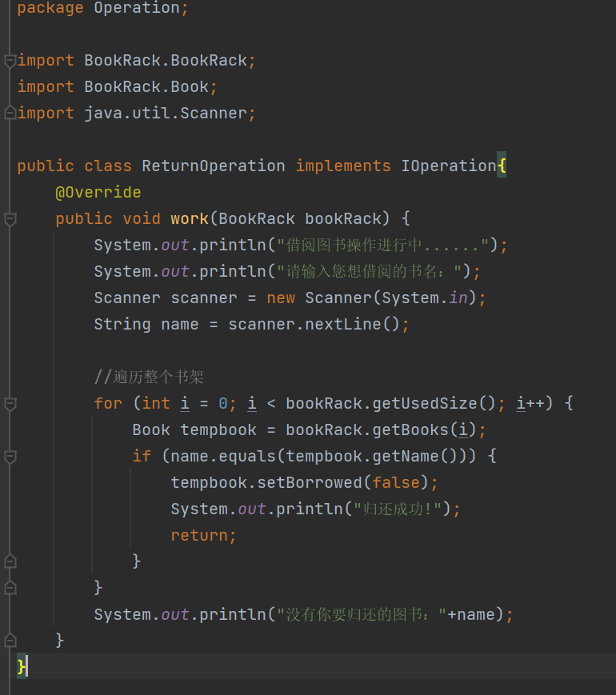The height and width of the screenshot is (695, 616).
Task: Collapse the if block fold marker
Action: [10, 457]
